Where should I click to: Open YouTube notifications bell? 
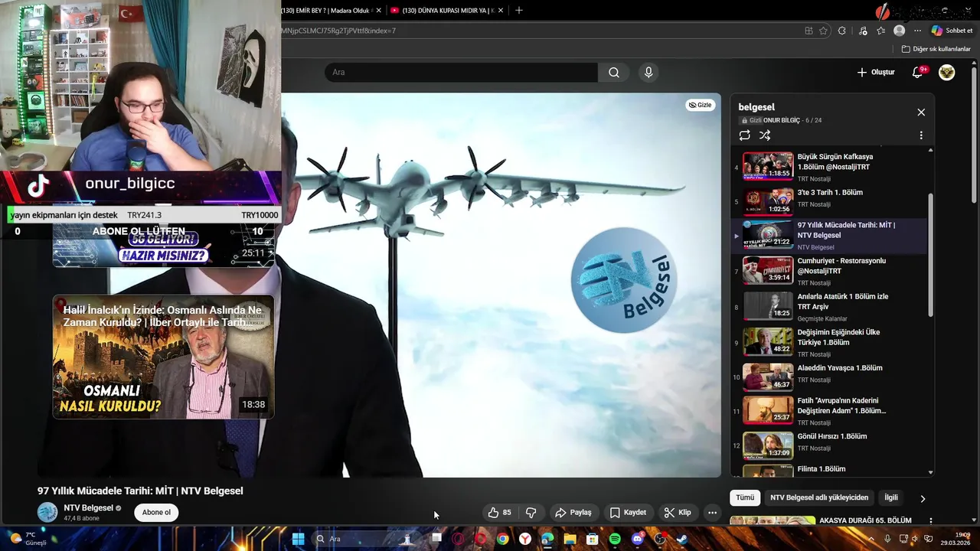(x=918, y=73)
